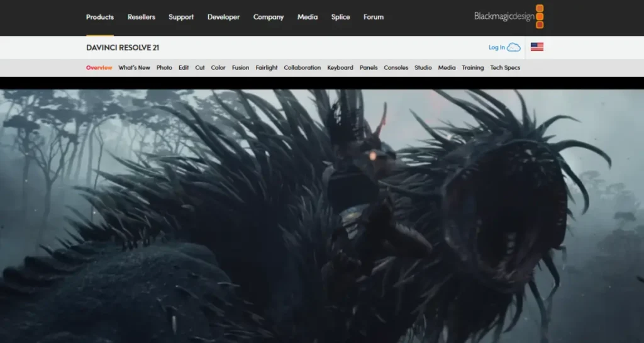Click the DaVinci Resolve 21 title
The height and width of the screenshot is (343, 644).
123,48
